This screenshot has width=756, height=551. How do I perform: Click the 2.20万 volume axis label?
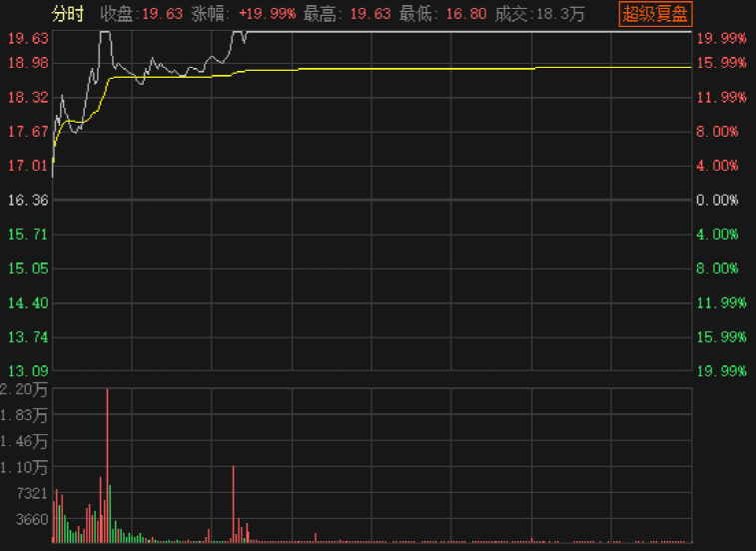27,388
